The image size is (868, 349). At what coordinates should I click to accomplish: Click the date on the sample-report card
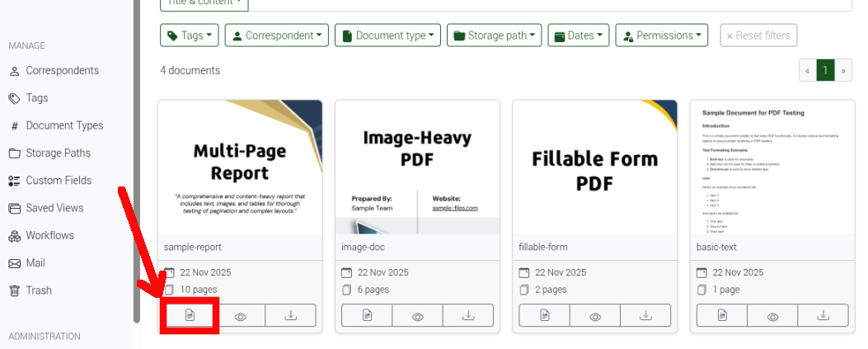(205, 272)
